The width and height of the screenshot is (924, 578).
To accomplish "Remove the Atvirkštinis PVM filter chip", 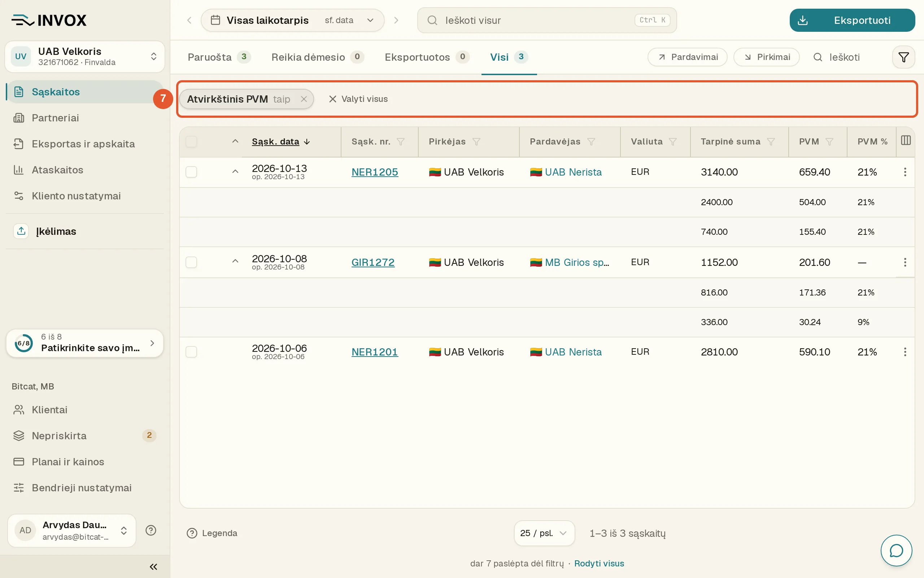I will pyautogui.click(x=304, y=99).
